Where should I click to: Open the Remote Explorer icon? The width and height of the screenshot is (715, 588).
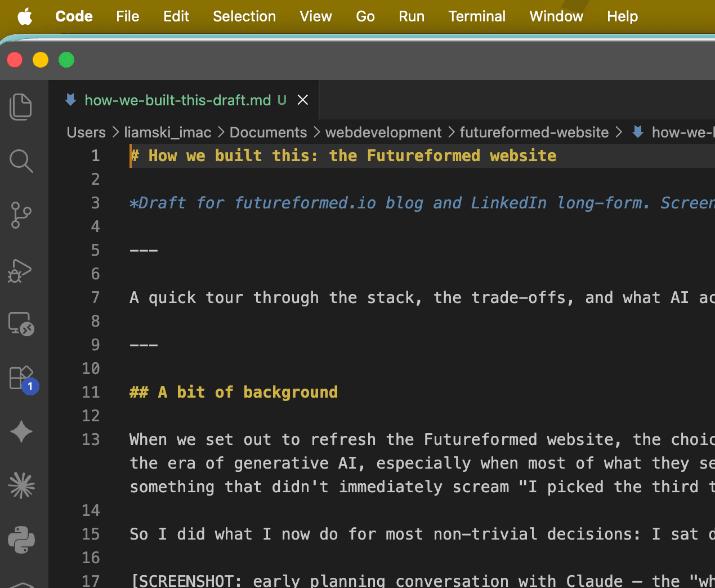(21, 324)
